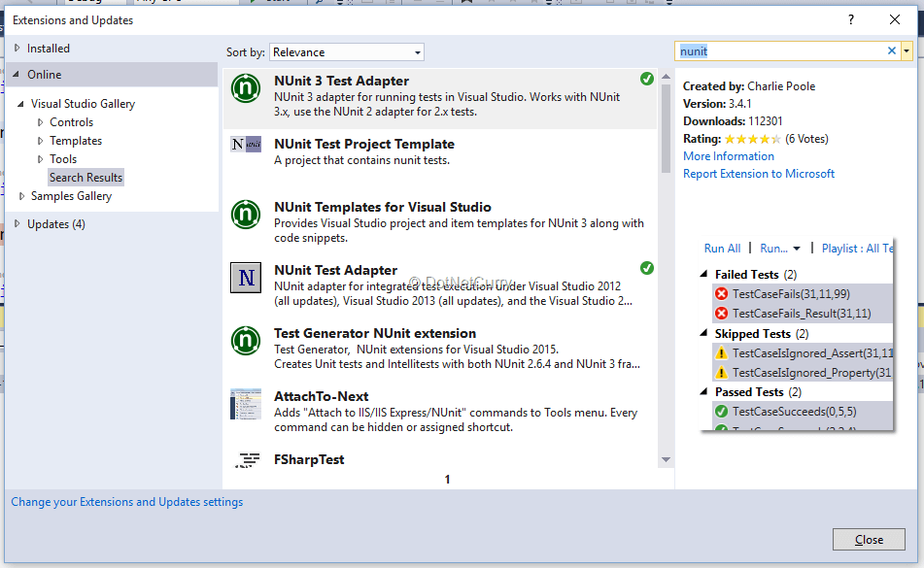Select Controls in the gallery tree
Image resolution: width=924 pixels, height=568 pixels.
(x=71, y=122)
